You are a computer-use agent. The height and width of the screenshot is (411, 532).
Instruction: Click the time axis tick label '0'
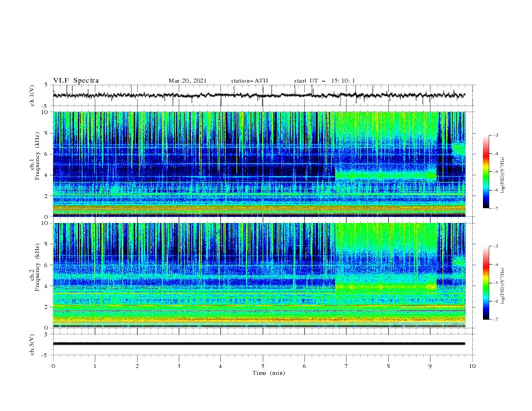pyautogui.click(x=53, y=366)
